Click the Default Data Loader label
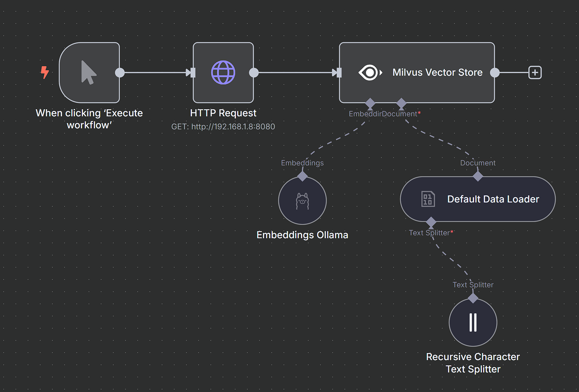Viewport: 579px width, 392px height. pos(493,199)
